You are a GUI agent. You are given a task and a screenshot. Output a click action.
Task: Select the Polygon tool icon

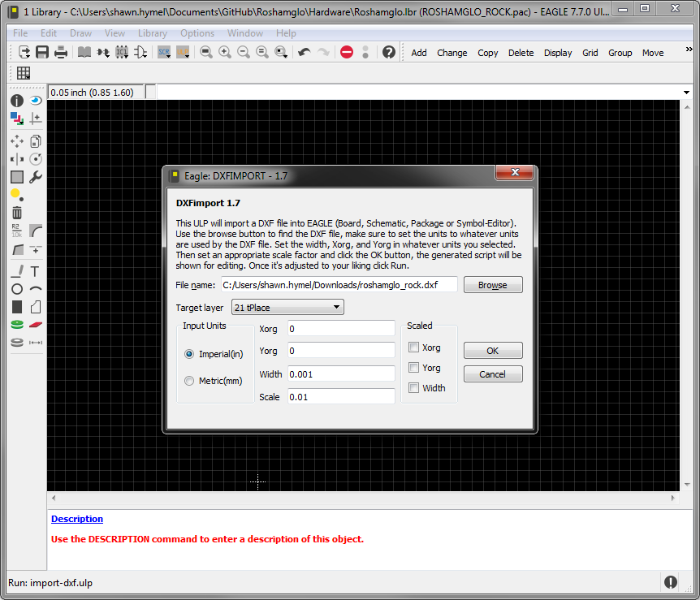tap(36, 307)
